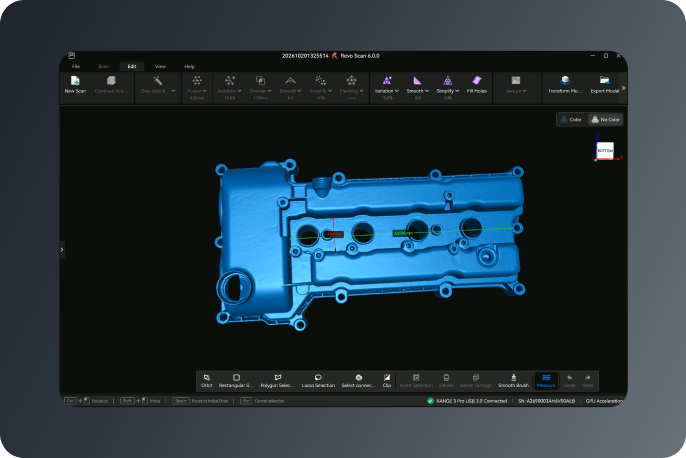Click the green measurement length label
The width and height of the screenshot is (686, 458).
click(402, 234)
